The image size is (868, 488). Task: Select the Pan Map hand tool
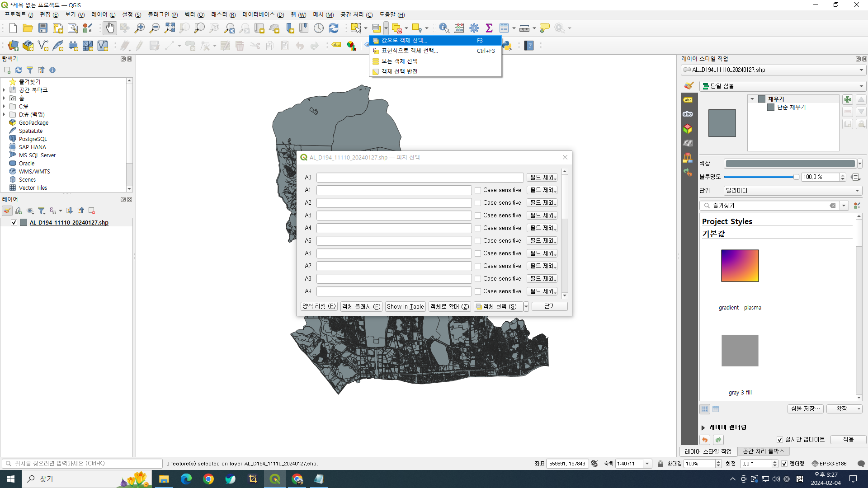(x=109, y=28)
